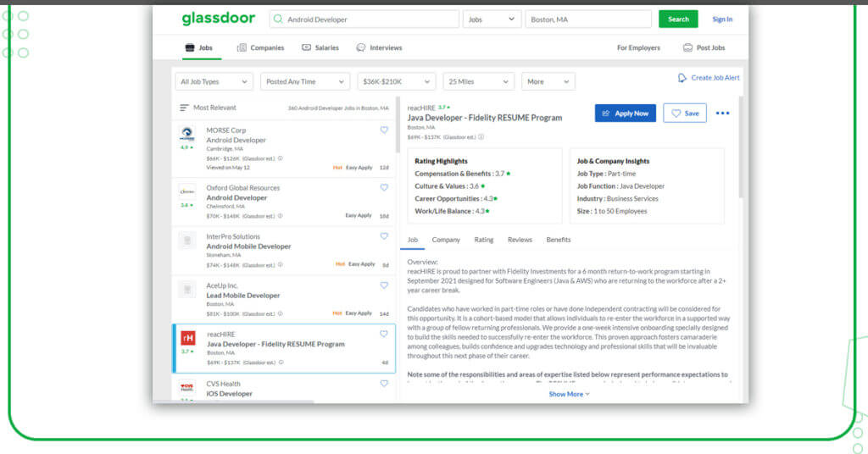Open the 25 Miles distance filter

[479, 82]
